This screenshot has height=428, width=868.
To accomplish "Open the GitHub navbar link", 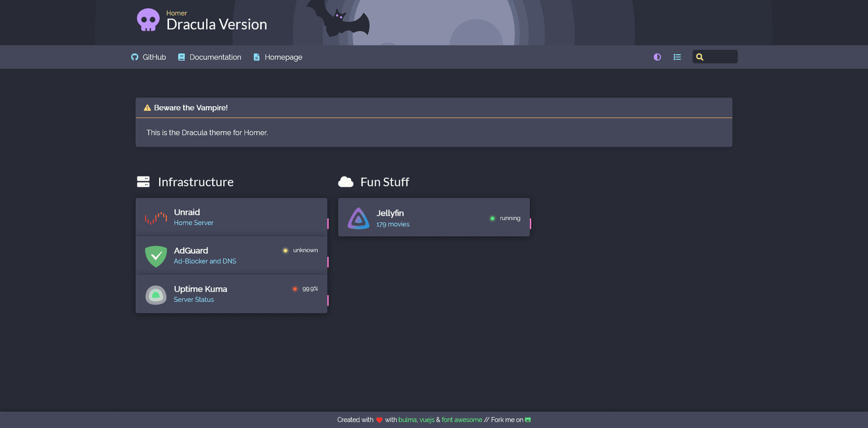I will (x=149, y=57).
